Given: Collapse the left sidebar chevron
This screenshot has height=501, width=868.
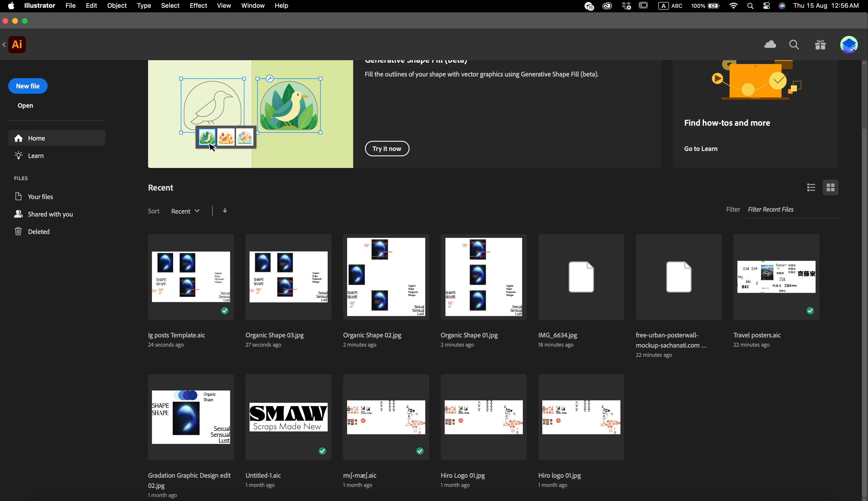Looking at the screenshot, I should point(4,44).
